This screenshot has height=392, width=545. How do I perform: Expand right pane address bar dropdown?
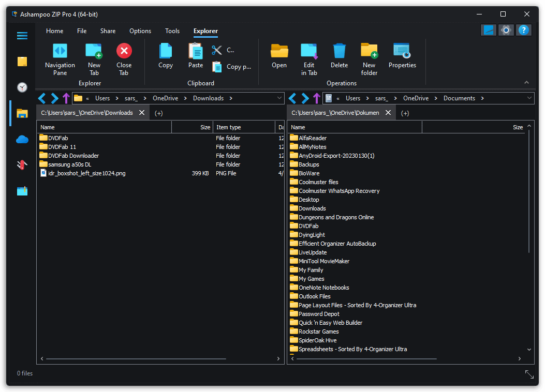pyautogui.click(x=529, y=98)
